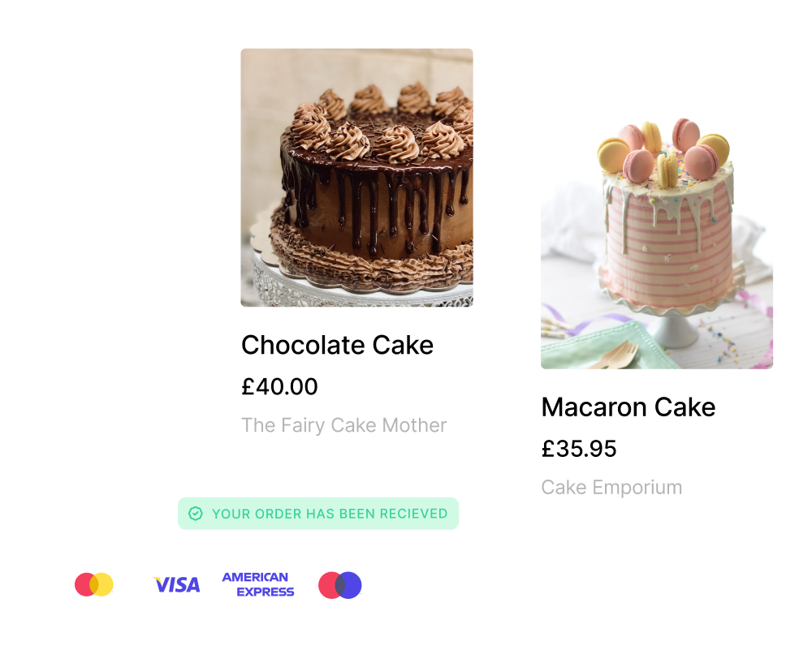Click the Chocolate Cake title

tap(337, 345)
